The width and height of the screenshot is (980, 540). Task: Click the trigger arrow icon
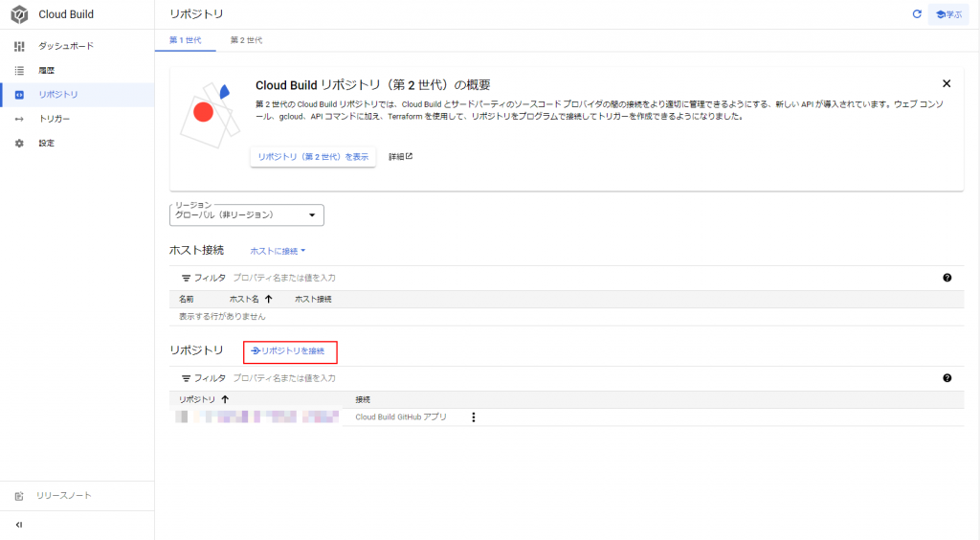[19, 119]
